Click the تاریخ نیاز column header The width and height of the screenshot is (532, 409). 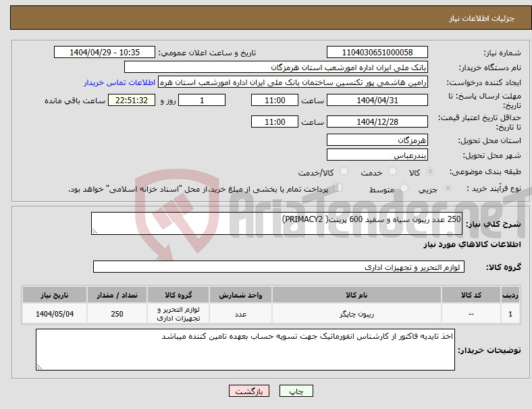55,295
